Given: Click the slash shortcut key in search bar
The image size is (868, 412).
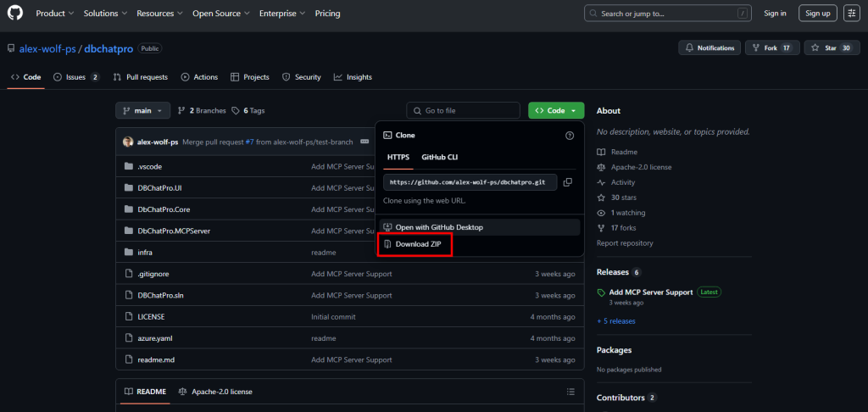Looking at the screenshot, I should 743,14.
